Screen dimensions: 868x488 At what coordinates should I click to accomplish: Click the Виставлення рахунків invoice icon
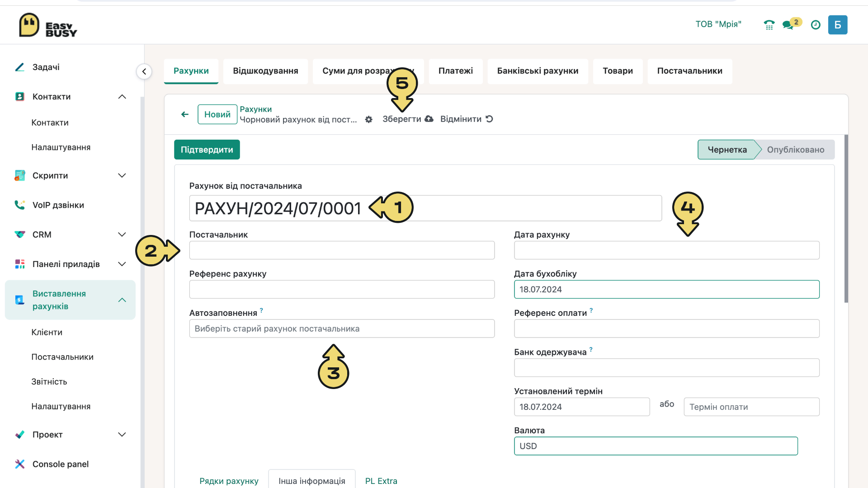click(x=20, y=300)
